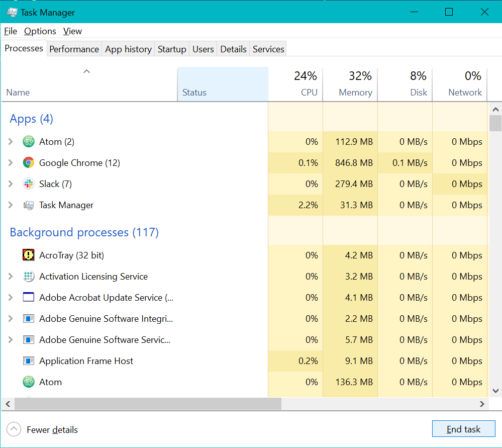Expand the Slack (7) process group
The width and height of the screenshot is (502, 448).
tap(11, 184)
